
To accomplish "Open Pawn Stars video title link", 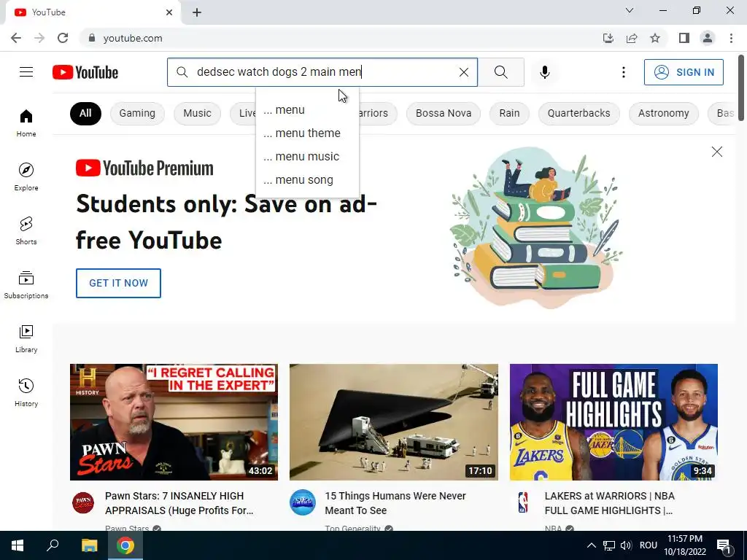I will point(179,503).
